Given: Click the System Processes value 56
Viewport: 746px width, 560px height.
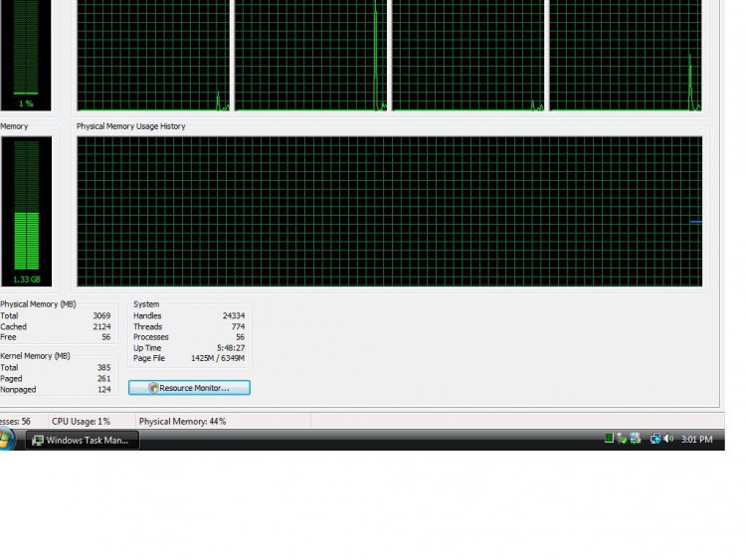Looking at the screenshot, I should tap(241, 337).
